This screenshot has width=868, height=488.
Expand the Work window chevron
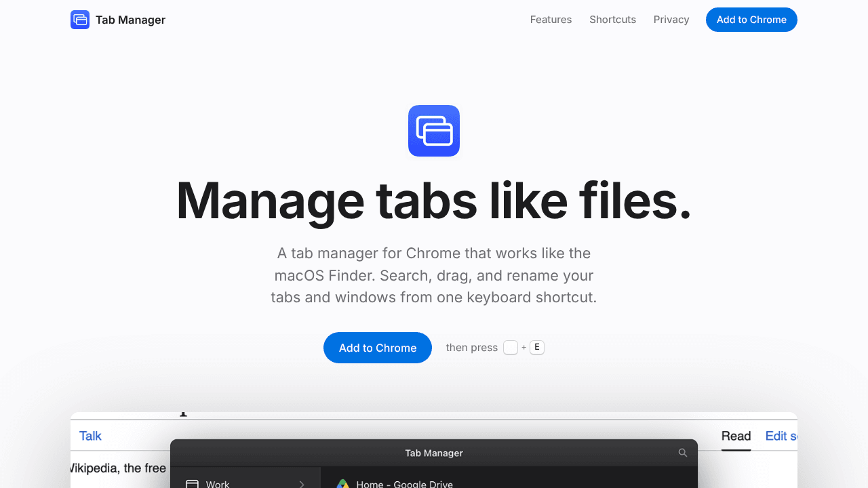302,484
